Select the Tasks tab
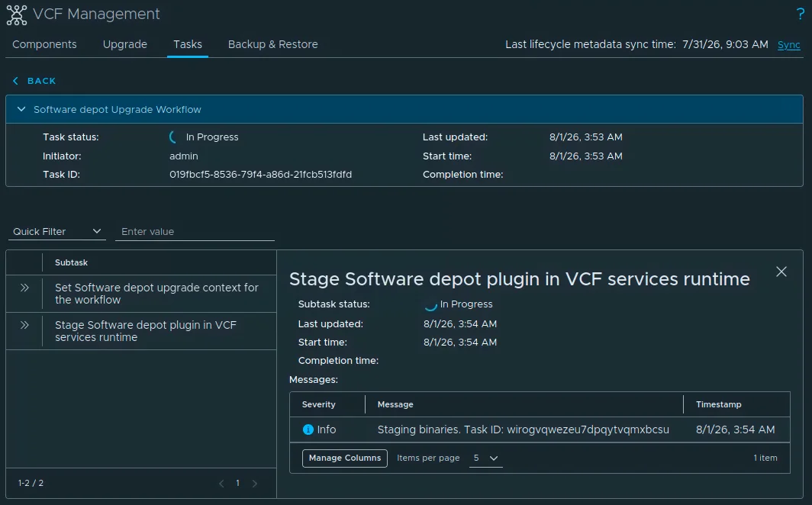 click(188, 44)
